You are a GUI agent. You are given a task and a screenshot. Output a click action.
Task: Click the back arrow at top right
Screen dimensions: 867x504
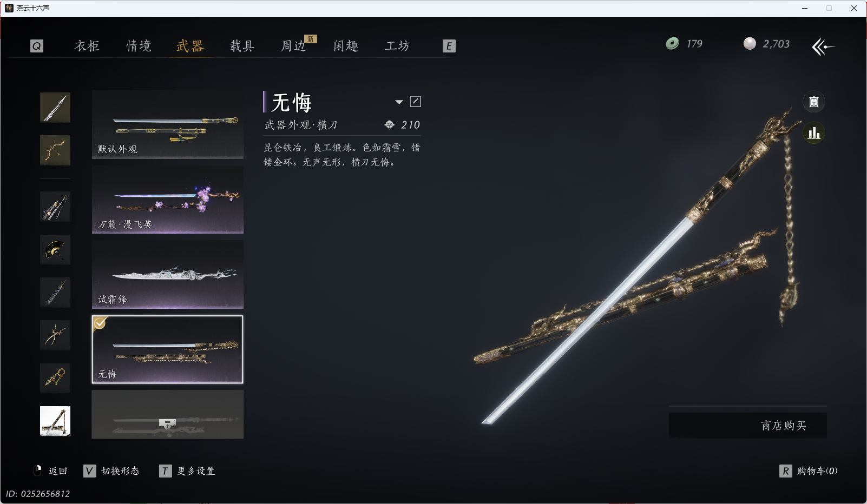click(x=823, y=47)
